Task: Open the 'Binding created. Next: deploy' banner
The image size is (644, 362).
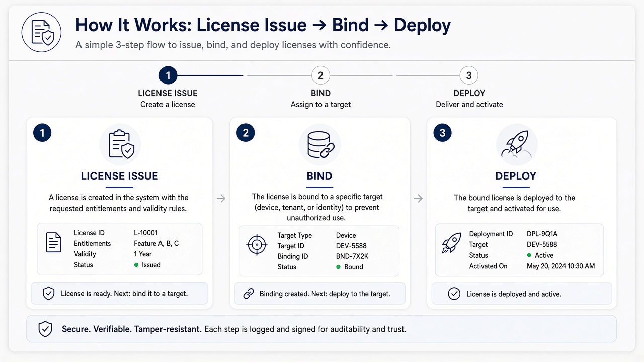Action: click(319, 294)
